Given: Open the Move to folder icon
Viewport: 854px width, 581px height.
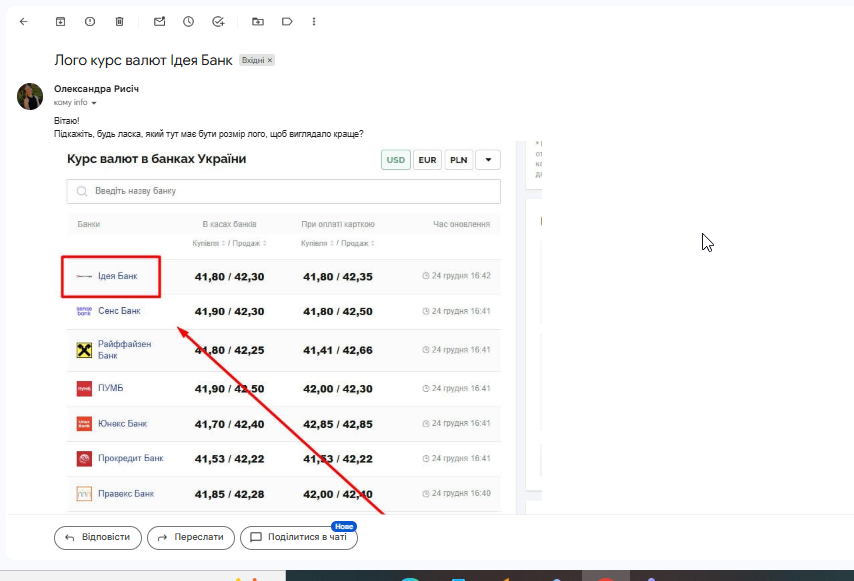Looking at the screenshot, I should click(258, 22).
